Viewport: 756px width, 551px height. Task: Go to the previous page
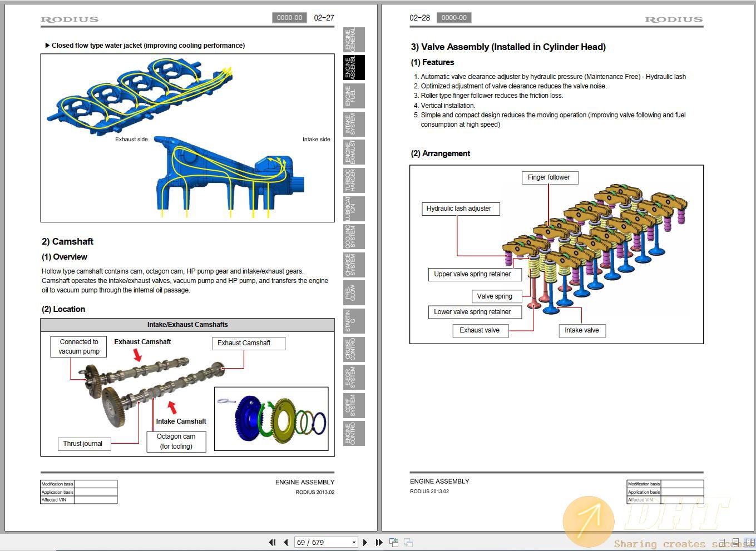(x=286, y=542)
